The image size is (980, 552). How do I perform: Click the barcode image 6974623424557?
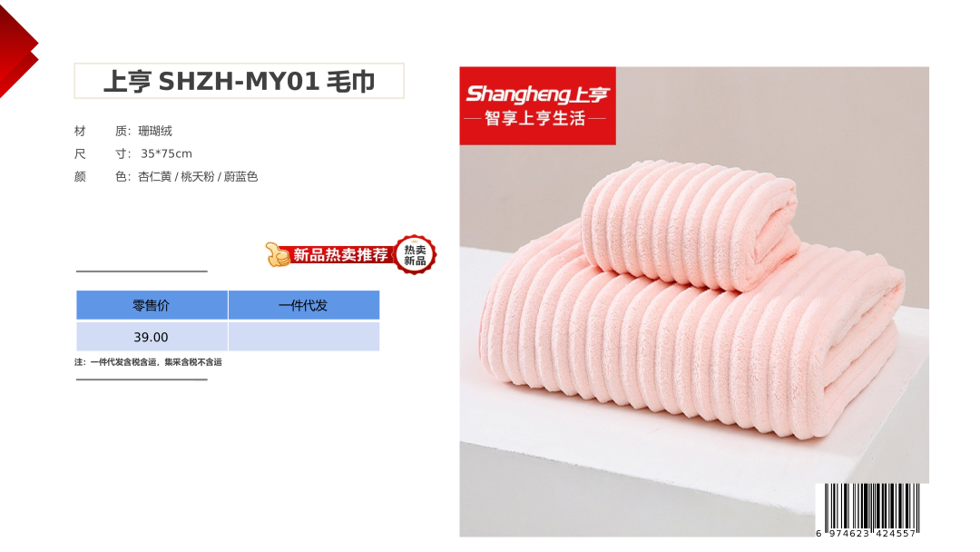tap(868, 511)
